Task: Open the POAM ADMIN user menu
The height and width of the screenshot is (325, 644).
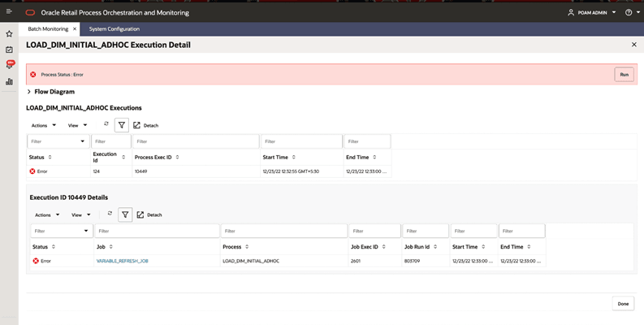Action: click(592, 13)
